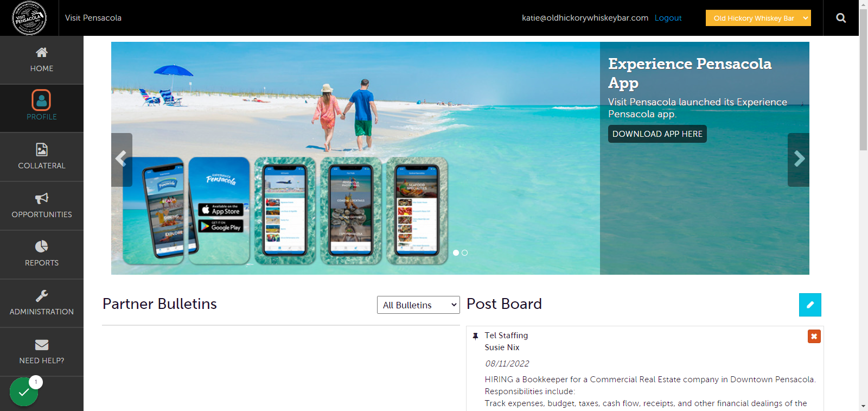The height and width of the screenshot is (411, 868).
Task: Click the Tel Staffing post title
Action: pyautogui.click(x=506, y=336)
